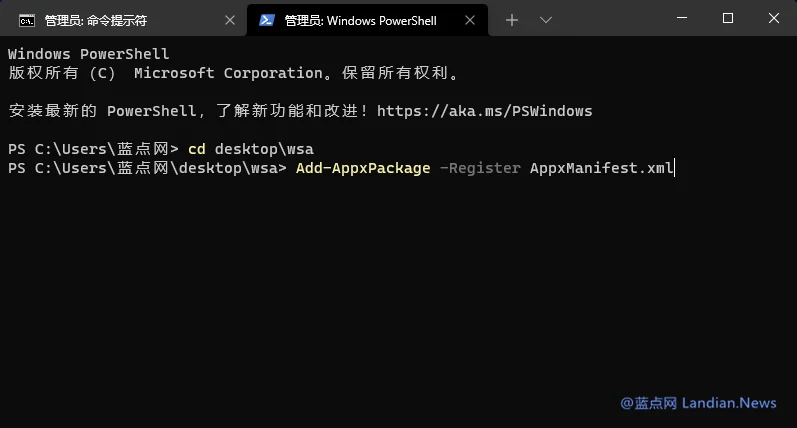The width and height of the screenshot is (797, 428).
Task: Click the -Register parameter text
Action: 480,168
